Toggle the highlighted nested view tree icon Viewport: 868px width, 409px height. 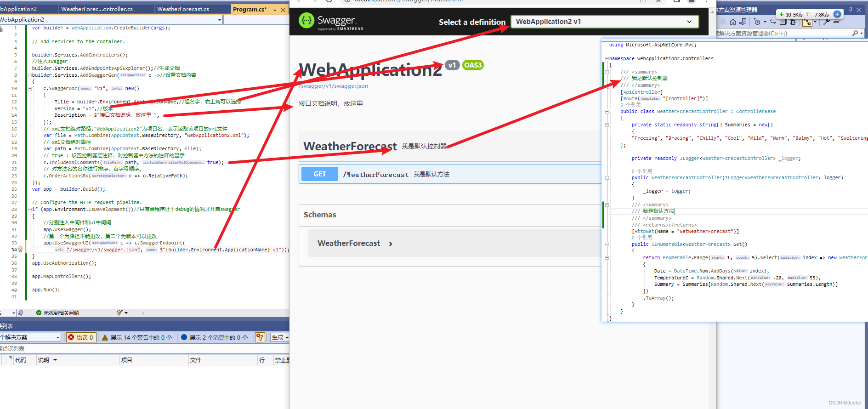coord(807,22)
